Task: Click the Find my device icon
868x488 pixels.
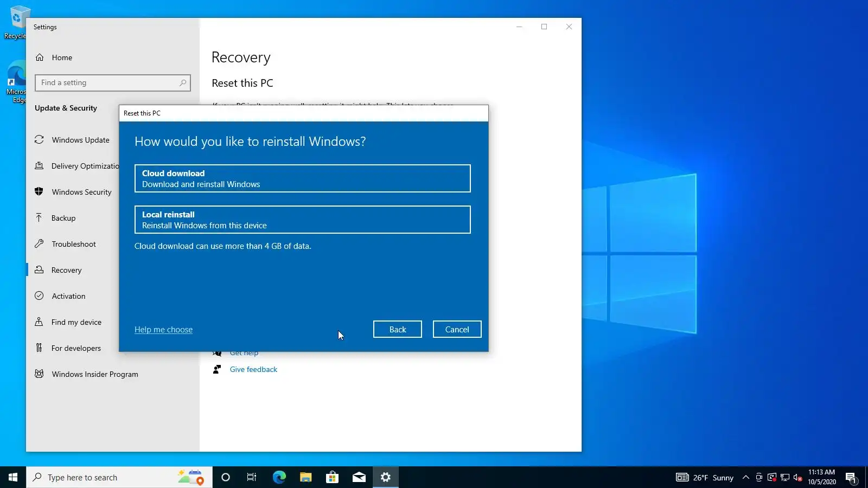Action: 39,322
